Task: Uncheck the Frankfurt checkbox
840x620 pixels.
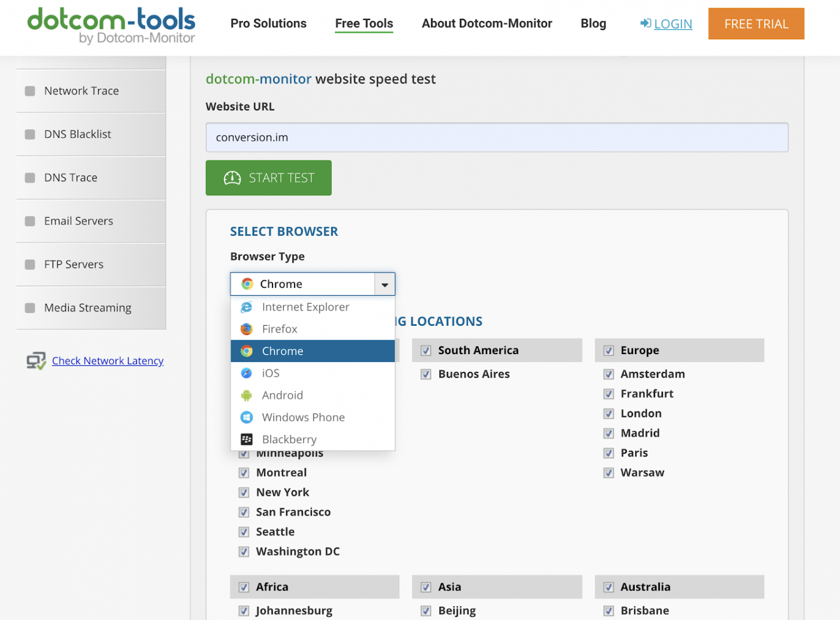Action: [x=609, y=394]
